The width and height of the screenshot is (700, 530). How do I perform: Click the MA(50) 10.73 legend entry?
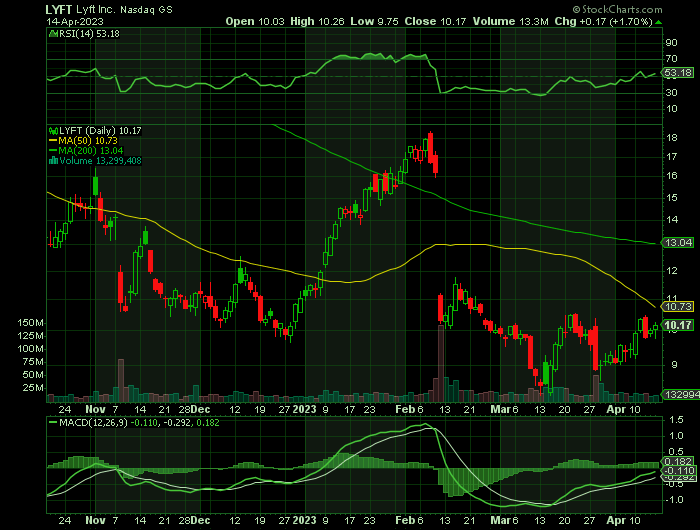pyautogui.click(x=83, y=141)
